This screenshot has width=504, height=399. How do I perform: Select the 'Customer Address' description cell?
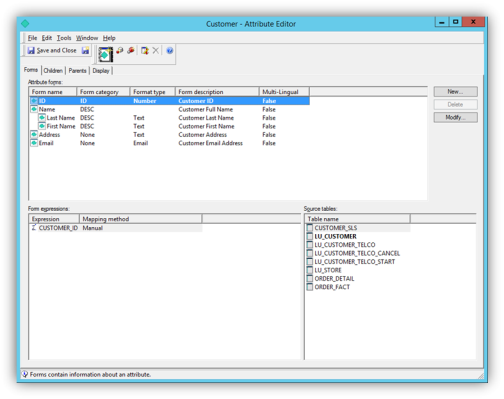202,134
